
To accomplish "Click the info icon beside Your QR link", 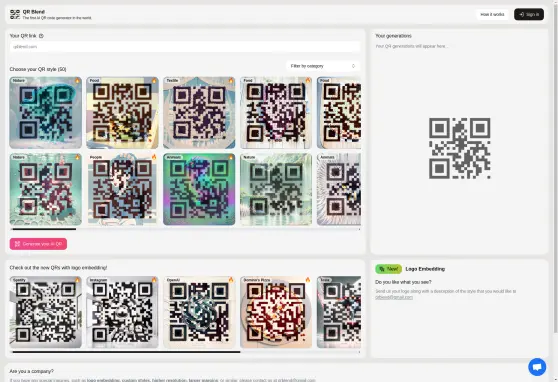I will coord(41,36).
